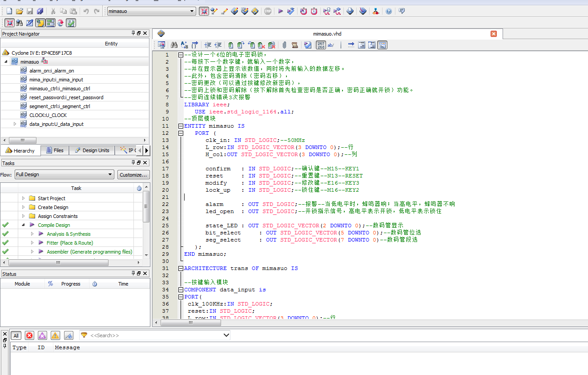The image size is (588, 375).
Task: Open the Flow Full Design dropdown
Action: coord(64,175)
